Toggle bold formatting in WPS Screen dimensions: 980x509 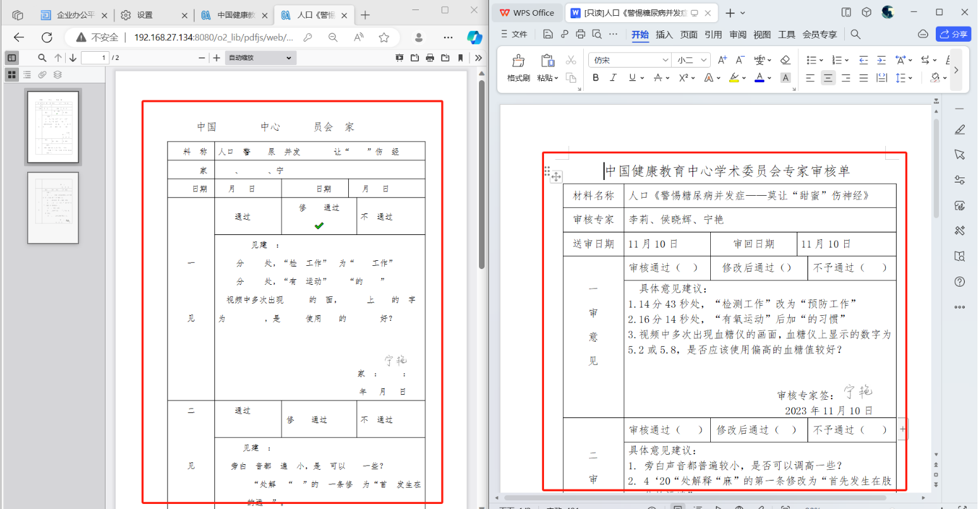[596, 78]
